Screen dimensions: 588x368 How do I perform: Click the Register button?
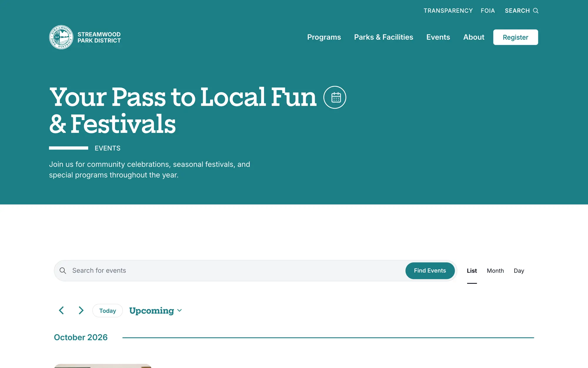[x=515, y=37]
